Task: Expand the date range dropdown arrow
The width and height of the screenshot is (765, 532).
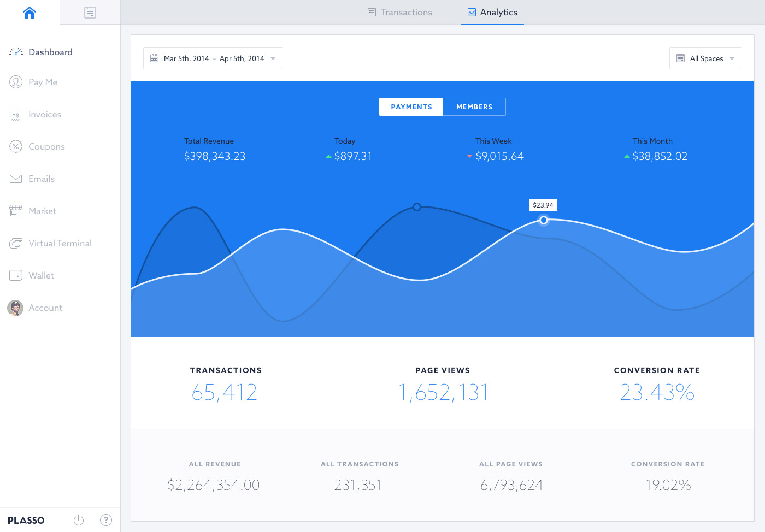Action: 273,58
